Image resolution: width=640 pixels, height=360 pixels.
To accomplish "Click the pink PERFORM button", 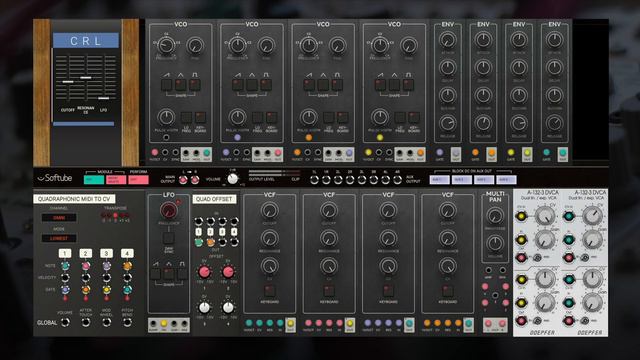I will pos(138,180).
